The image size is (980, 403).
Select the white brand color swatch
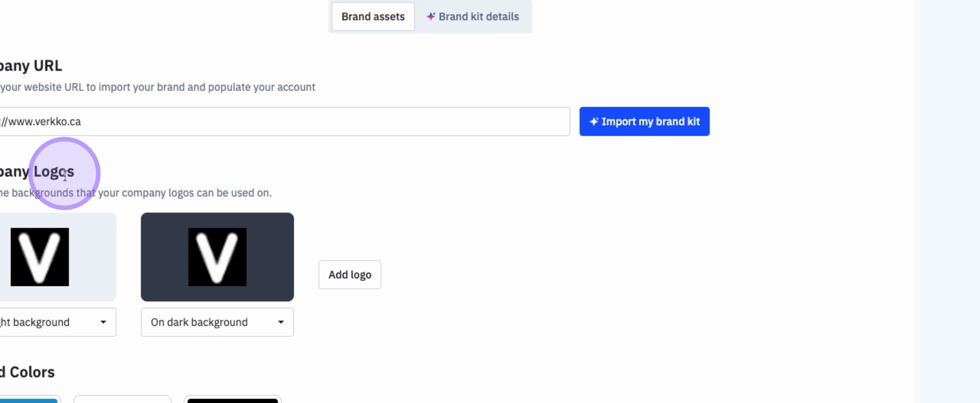122,400
